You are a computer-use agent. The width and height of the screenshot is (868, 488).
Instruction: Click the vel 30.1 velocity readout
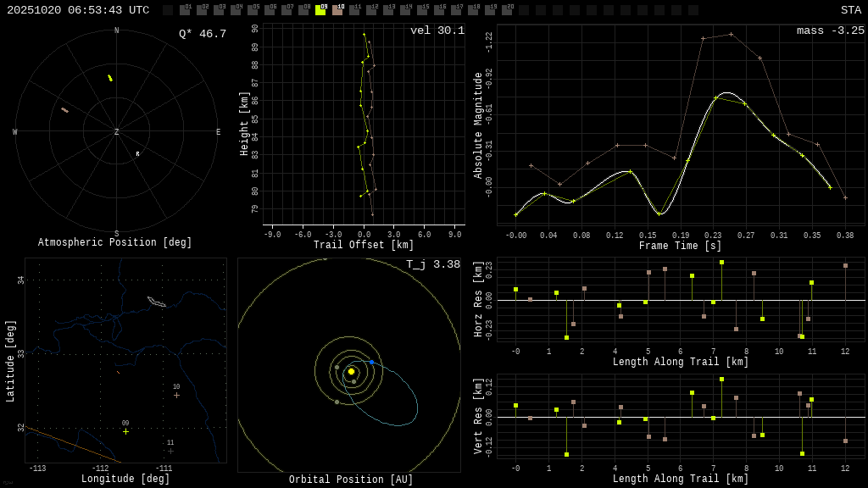point(437,31)
